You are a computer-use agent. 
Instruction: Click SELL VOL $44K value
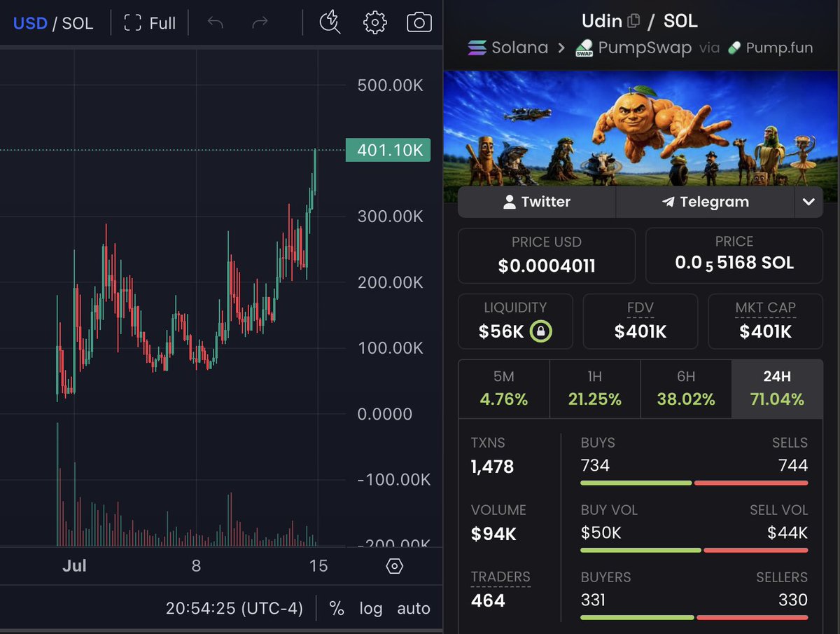[x=787, y=532]
